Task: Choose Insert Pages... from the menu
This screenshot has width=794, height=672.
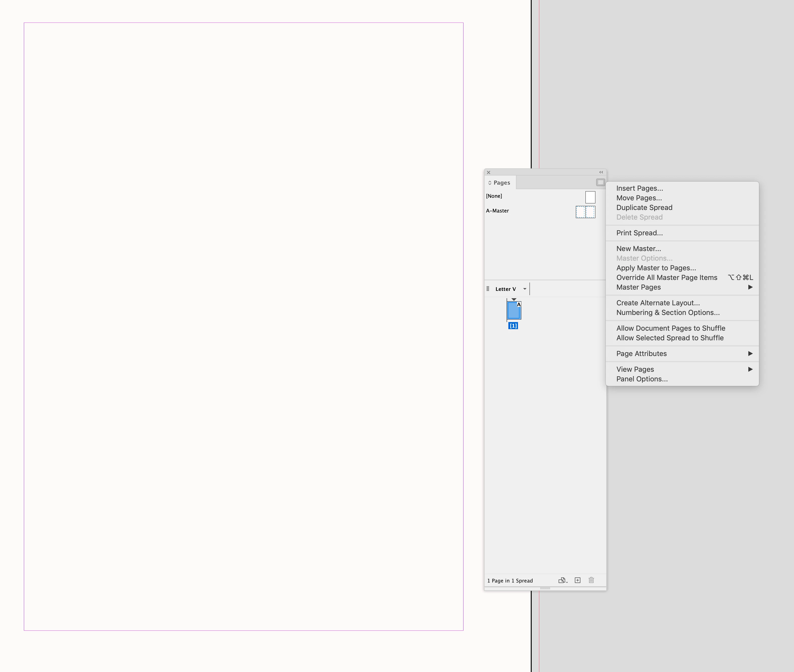Action: pos(639,188)
